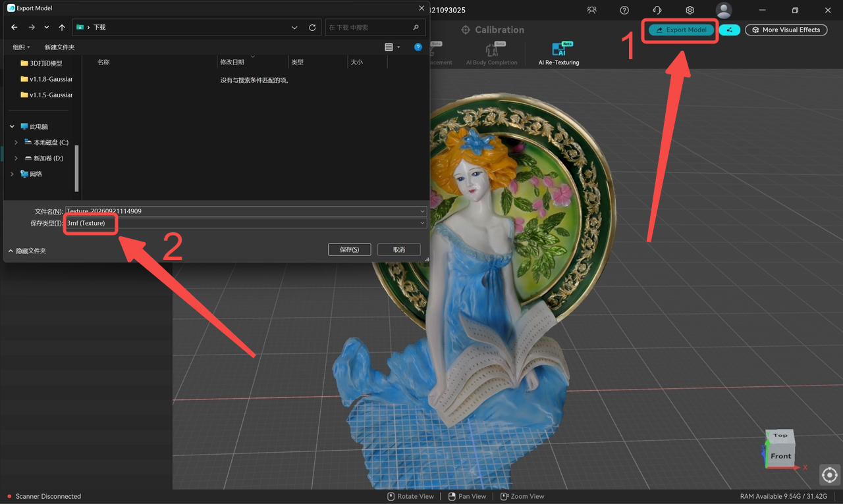Select the v1.1.8-Gaussian folder
The height and width of the screenshot is (504, 843).
(46, 79)
